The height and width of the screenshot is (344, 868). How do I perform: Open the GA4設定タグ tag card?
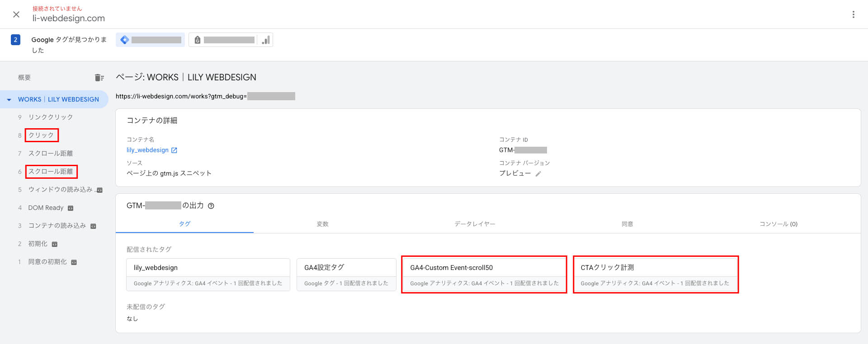[x=346, y=274]
